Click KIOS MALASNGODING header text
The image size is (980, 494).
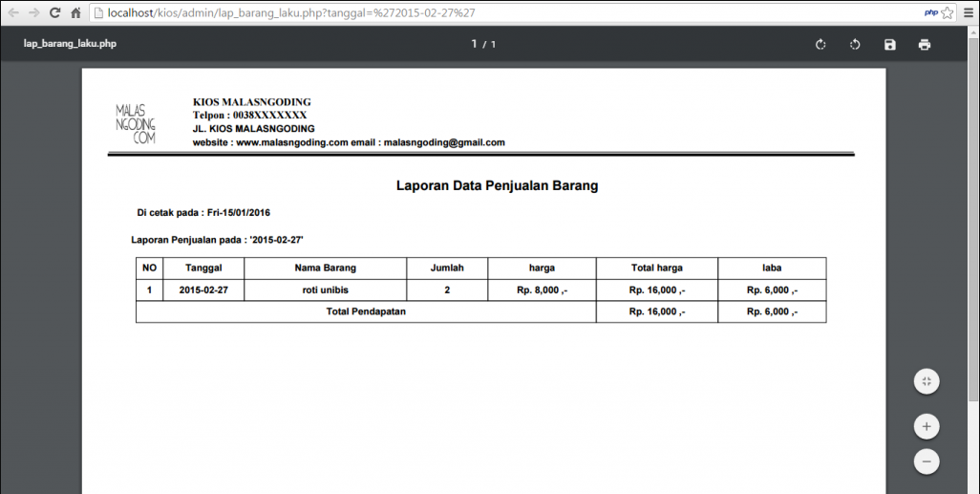252,102
